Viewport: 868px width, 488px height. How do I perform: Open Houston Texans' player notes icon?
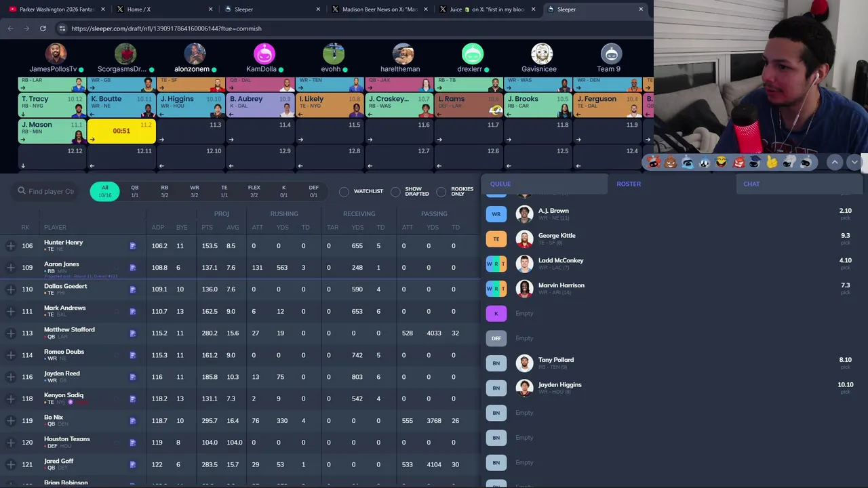tap(133, 443)
